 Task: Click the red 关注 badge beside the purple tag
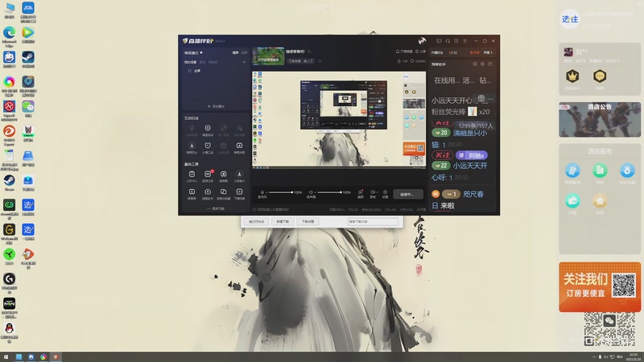pyautogui.click(x=442, y=155)
